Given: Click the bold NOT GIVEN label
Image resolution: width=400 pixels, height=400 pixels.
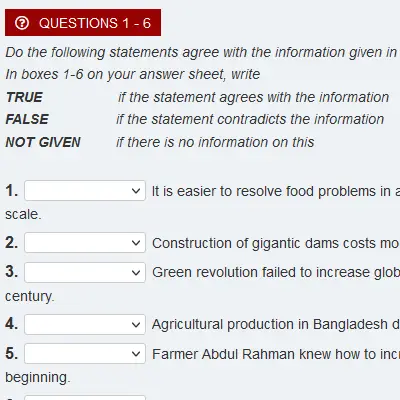Looking at the screenshot, I should 43,142.
